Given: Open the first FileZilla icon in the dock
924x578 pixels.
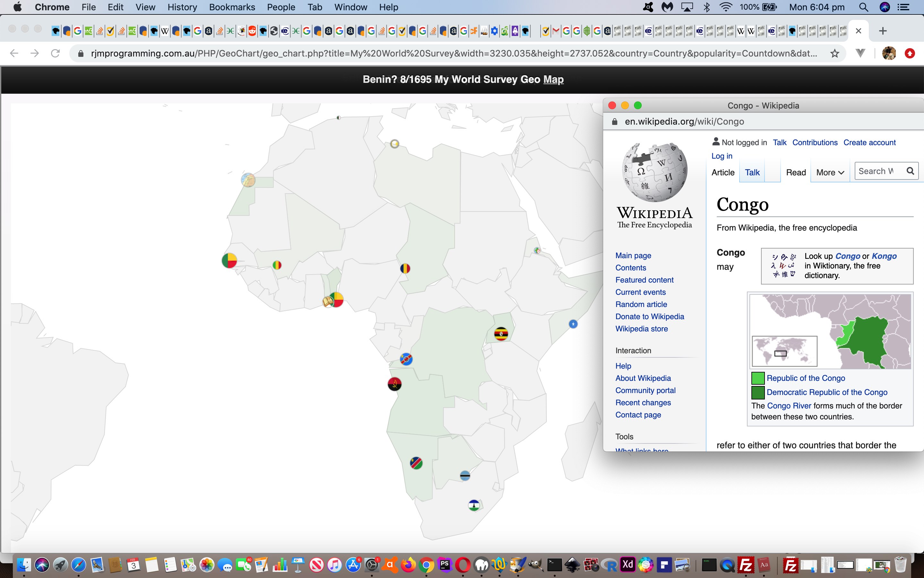Looking at the screenshot, I should click(x=746, y=565).
